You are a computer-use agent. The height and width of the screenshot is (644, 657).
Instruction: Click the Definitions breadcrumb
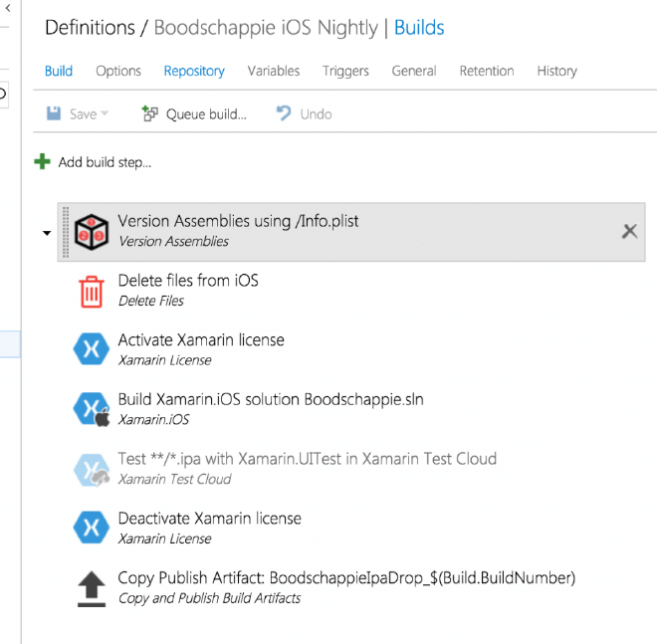click(x=90, y=28)
